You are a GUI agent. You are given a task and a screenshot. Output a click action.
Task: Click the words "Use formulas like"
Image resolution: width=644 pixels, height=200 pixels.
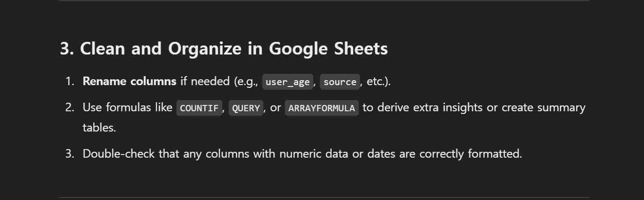tap(128, 108)
